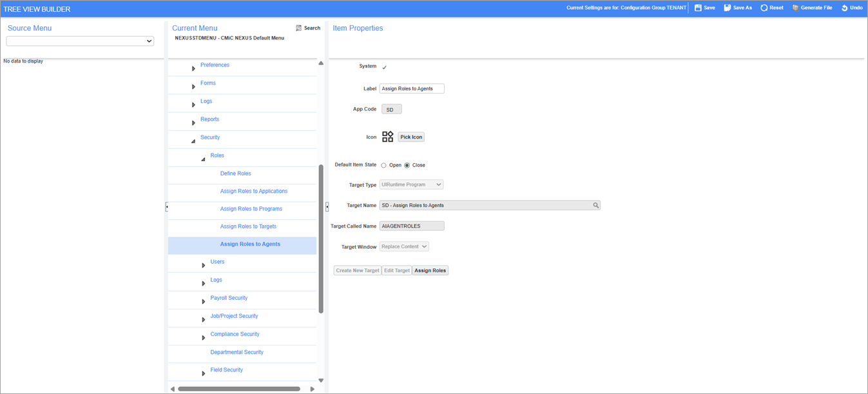
Task: Click horizontal scroll left arrow
Action: click(173, 389)
